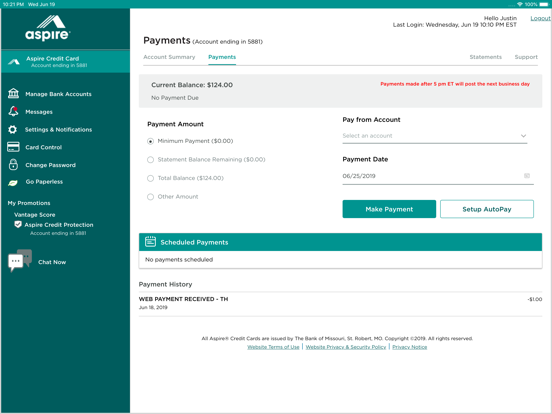Open the Select an account combo box

click(x=435, y=136)
